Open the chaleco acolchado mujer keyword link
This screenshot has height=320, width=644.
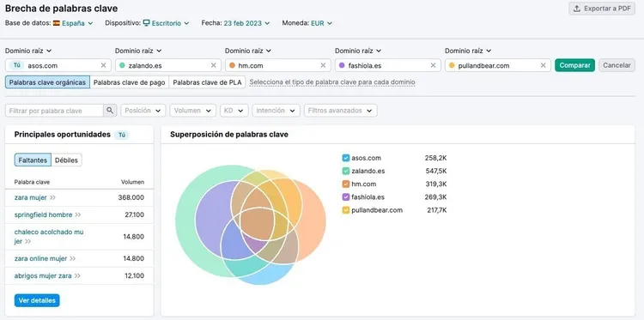[x=49, y=237]
